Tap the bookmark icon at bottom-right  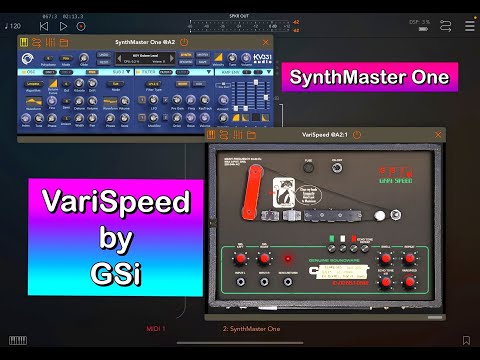[466, 340]
